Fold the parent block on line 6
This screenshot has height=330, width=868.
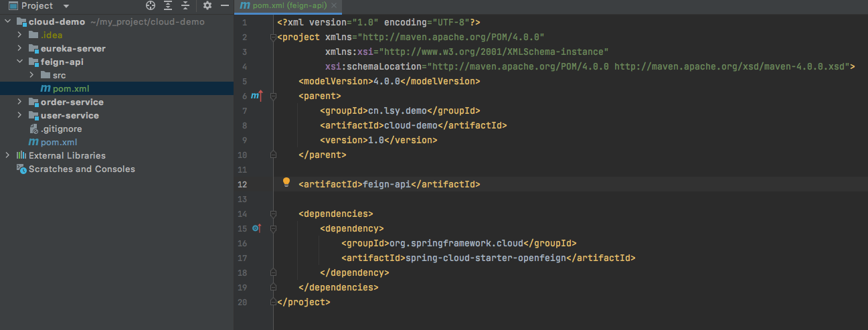pos(273,96)
